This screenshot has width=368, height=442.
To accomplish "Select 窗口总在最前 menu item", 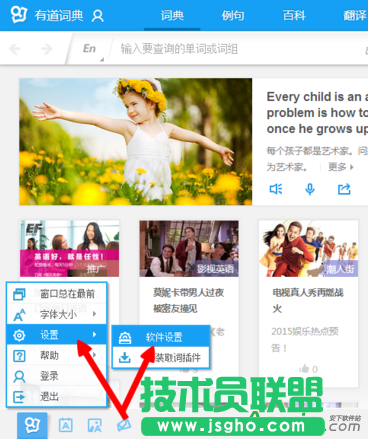I will point(57,294).
